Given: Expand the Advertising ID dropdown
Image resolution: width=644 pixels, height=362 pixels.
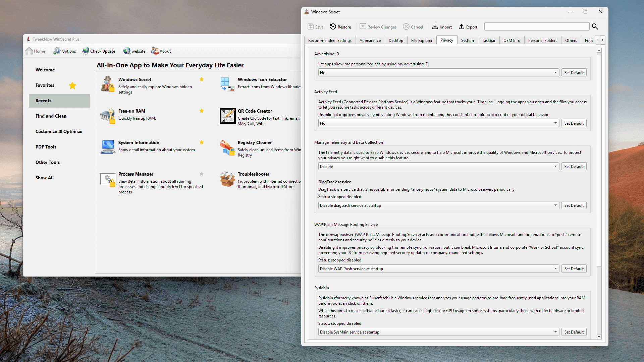Looking at the screenshot, I should pos(555,73).
